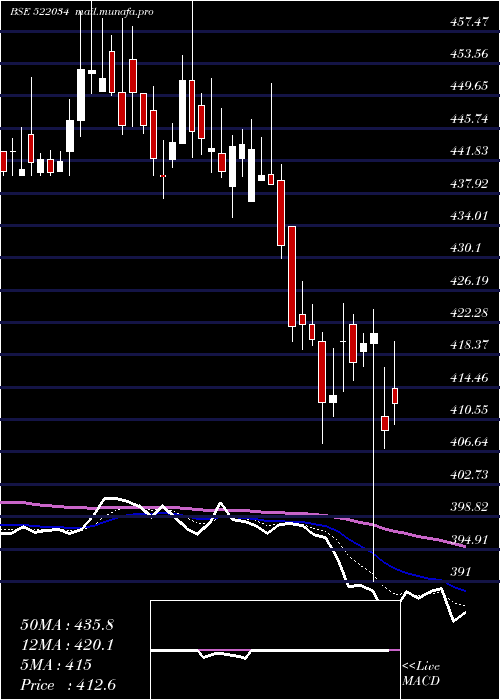Click the 441.83 price axis label
500x700 pixels.
click(x=469, y=151)
